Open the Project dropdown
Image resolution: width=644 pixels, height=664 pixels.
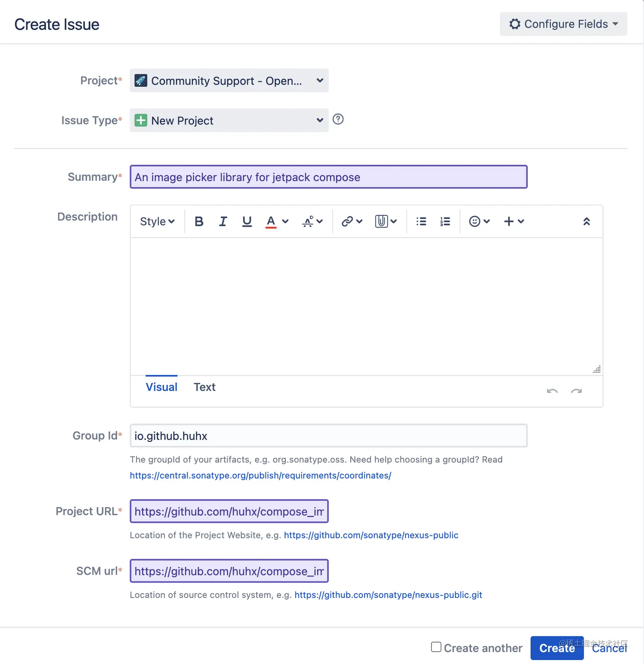(x=229, y=80)
